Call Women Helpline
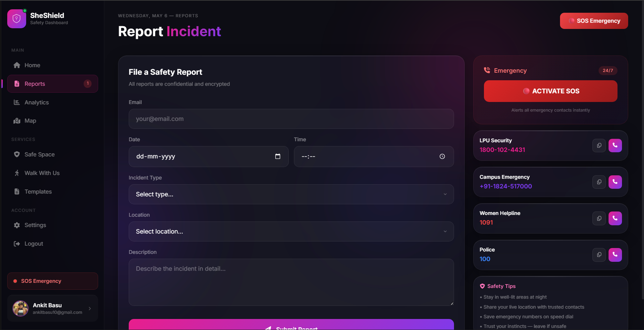The width and height of the screenshot is (644, 330). 615,218
